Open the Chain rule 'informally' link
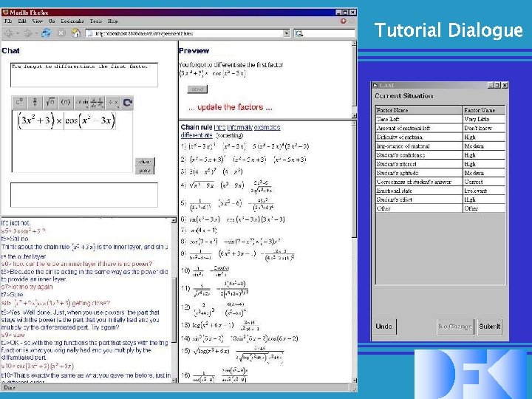The height and width of the screenshot is (399, 532). tap(240, 127)
